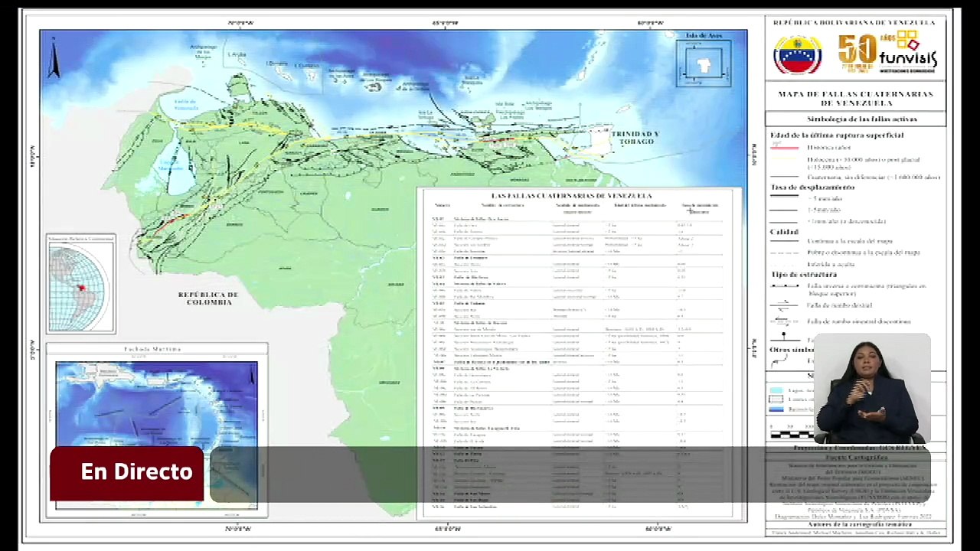Click the 'Golfo de Venezuela' map label
The width and height of the screenshot is (980, 551).
[186, 104]
